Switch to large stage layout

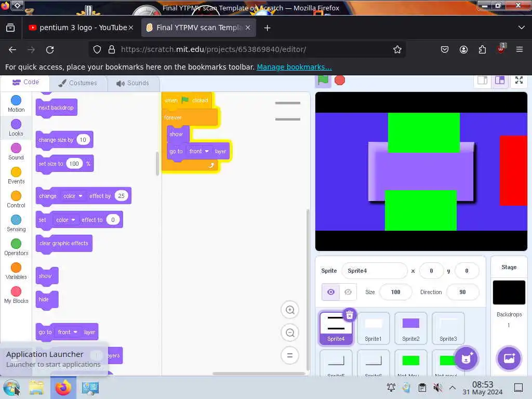coord(500,81)
